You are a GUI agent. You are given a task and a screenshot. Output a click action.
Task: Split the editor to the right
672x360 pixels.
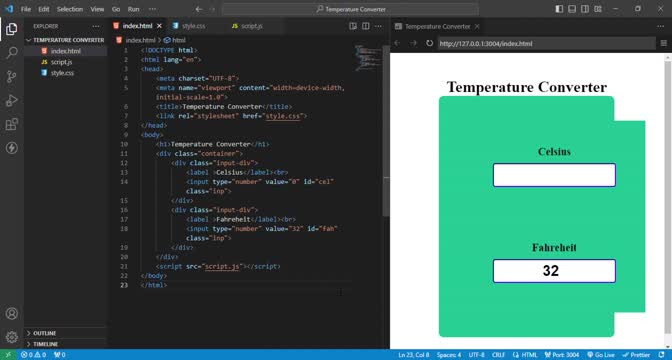366,26
